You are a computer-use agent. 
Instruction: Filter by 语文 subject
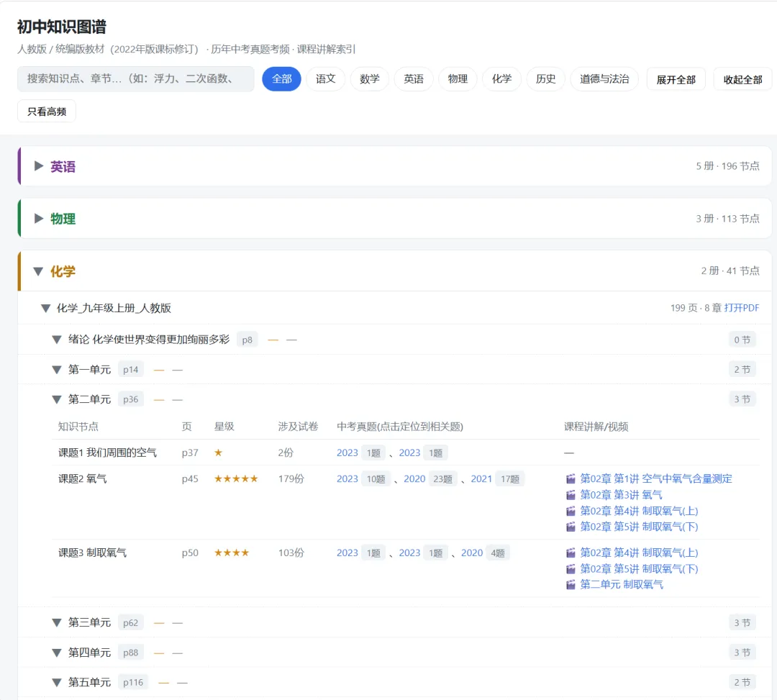326,78
